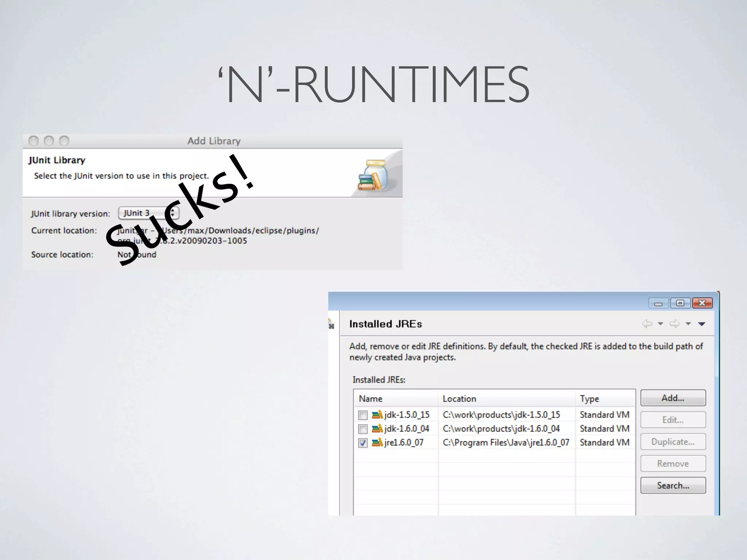
Task: Sort by the Location column header
Action: click(459, 398)
